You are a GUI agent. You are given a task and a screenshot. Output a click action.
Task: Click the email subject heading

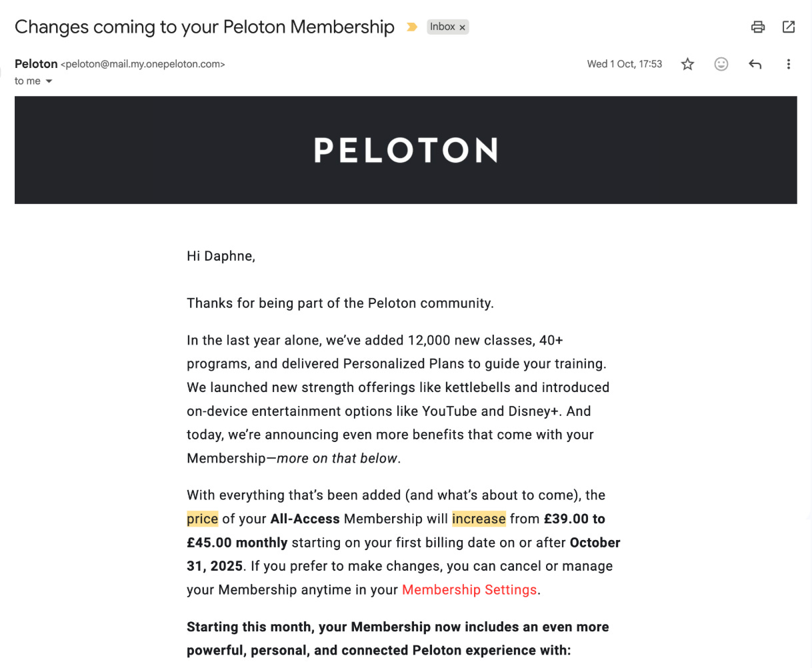205,27
